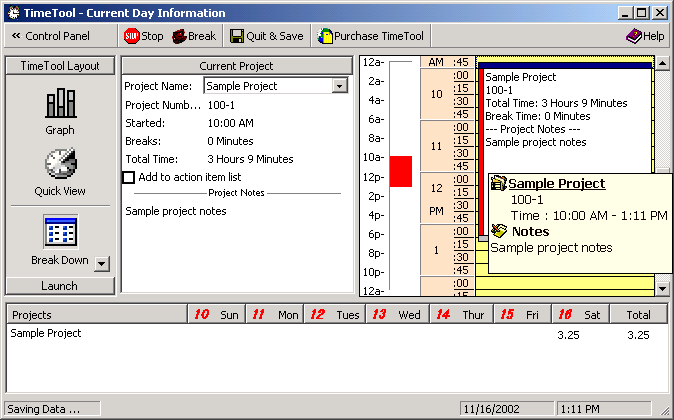Click the Break icon in toolbar
674x420 pixels.
[180, 36]
